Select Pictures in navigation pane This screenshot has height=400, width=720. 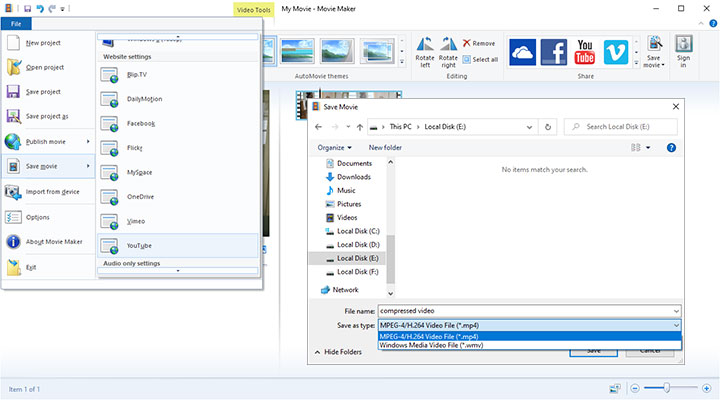343,204
